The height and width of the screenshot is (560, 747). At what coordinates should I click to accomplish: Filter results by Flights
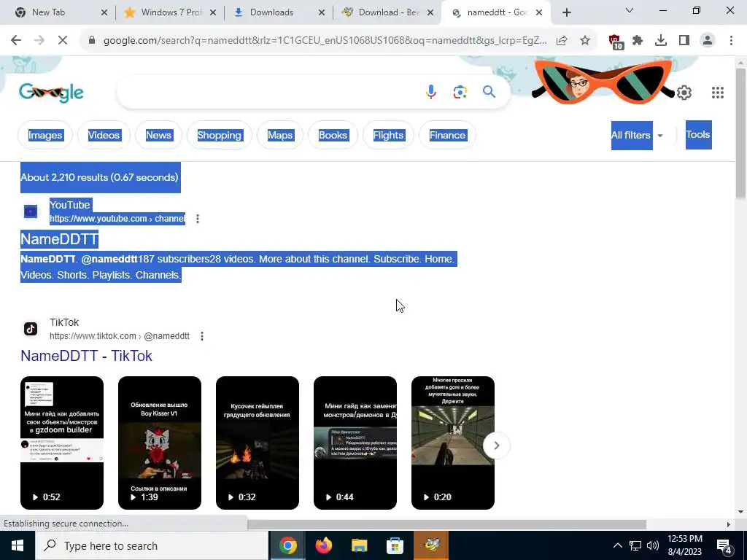388,135
